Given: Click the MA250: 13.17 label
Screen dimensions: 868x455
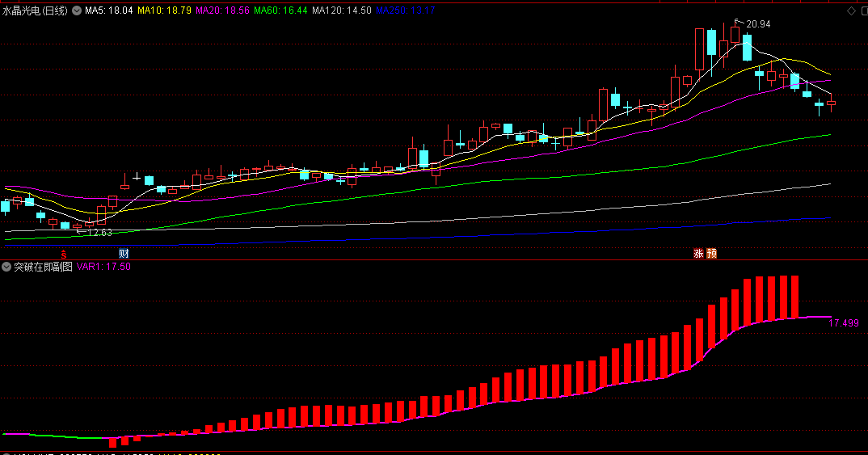Looking at the screenshot, I should click(x=405, y=11).
